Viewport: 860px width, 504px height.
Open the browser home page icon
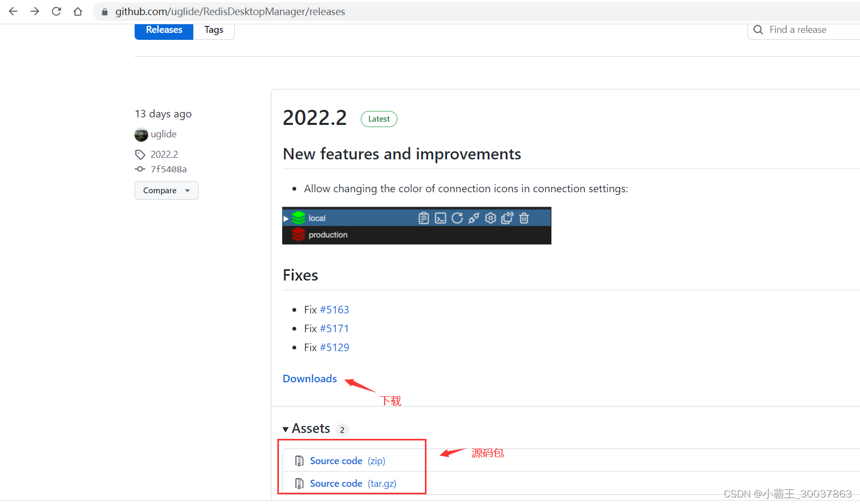coord(78,11)
